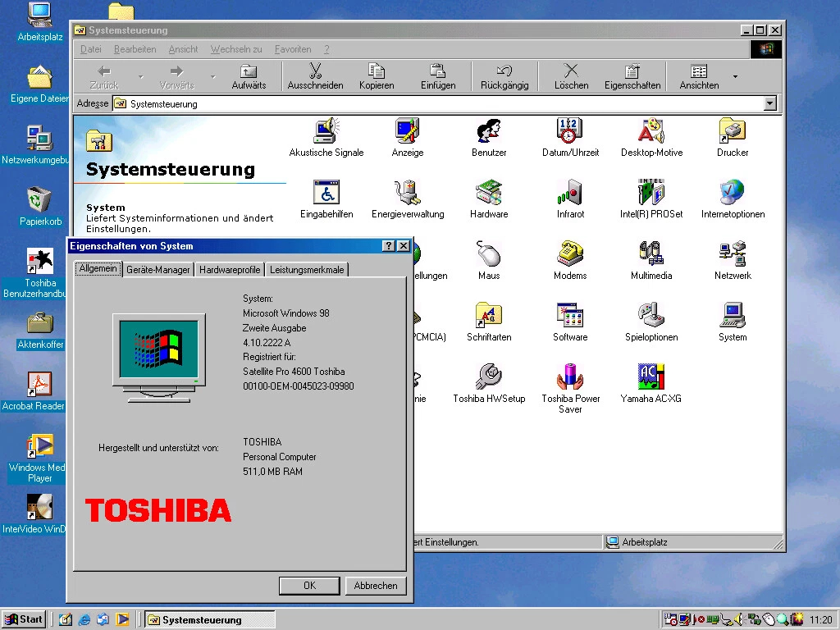840x630 pixels.
Task: Open the Datei menu
Action: 90,49
